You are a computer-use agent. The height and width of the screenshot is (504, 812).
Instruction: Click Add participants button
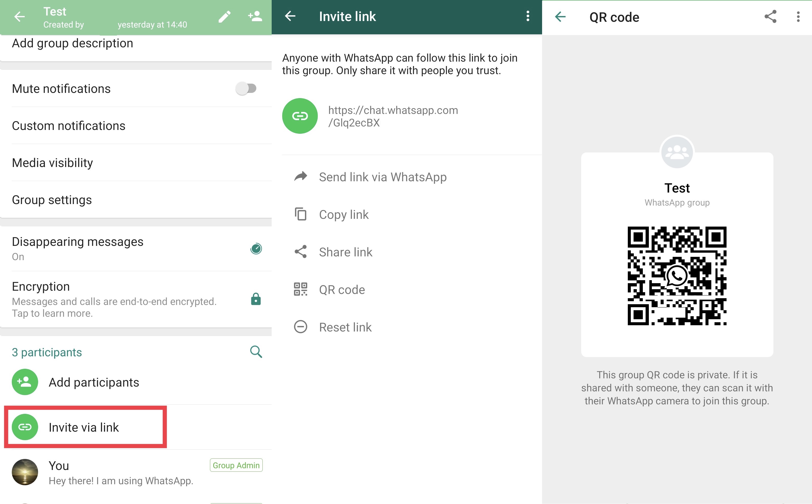click(x=93, y=382)
